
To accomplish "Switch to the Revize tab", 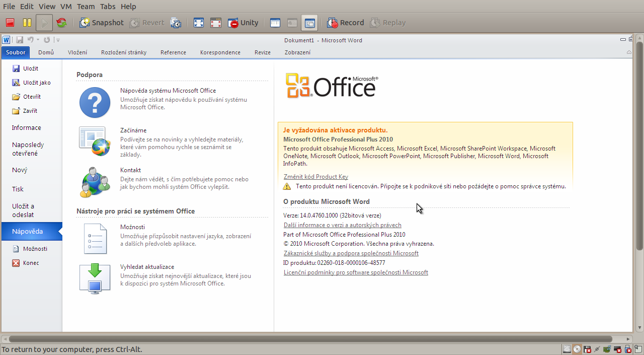I will (x=263, y=52).
